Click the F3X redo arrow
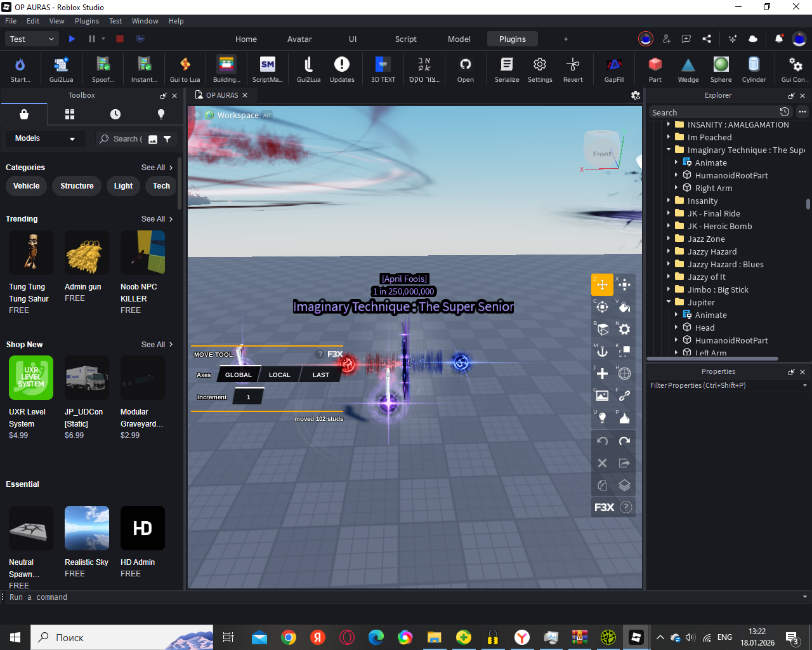 click(624, 441)
